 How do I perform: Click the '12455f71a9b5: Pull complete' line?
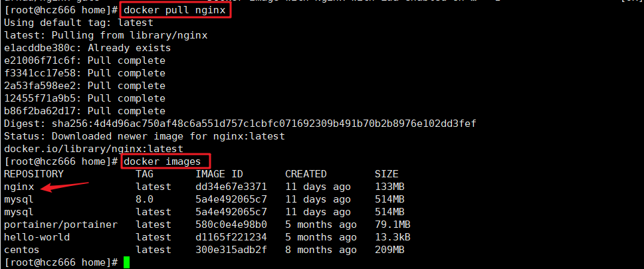[x=84, y=98]
